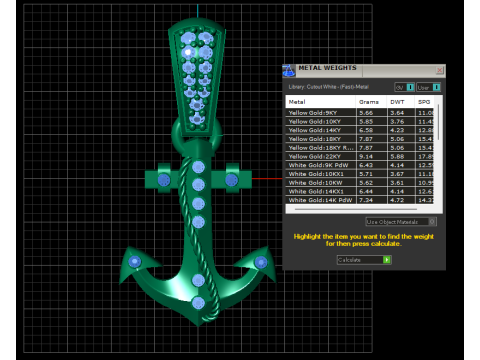
Task: Select the Yellow Gold:9KY row
Action: pos(360,113)
